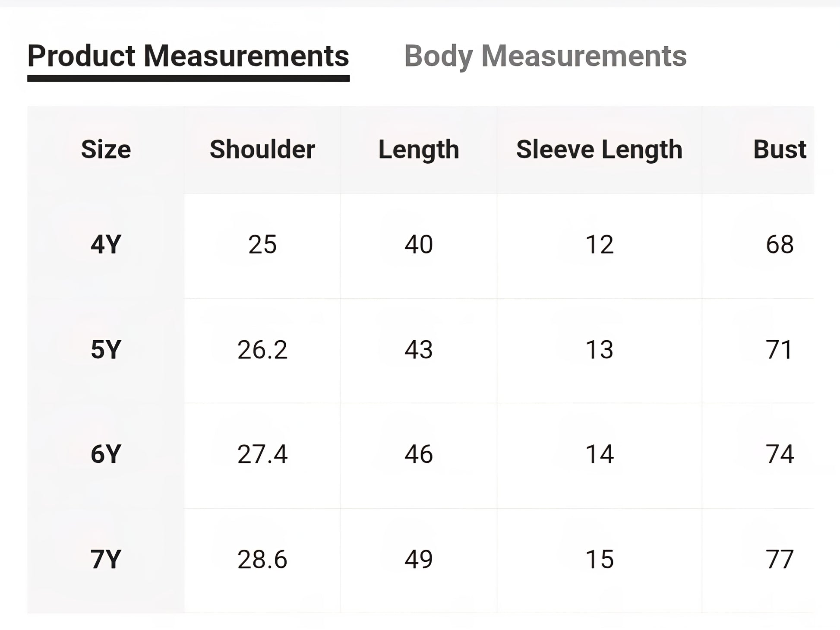Image resolution: width=840 pixels, height=630 pixels.
Task: Click the 26.2 shoulder value cell
Action: [262, 349]
